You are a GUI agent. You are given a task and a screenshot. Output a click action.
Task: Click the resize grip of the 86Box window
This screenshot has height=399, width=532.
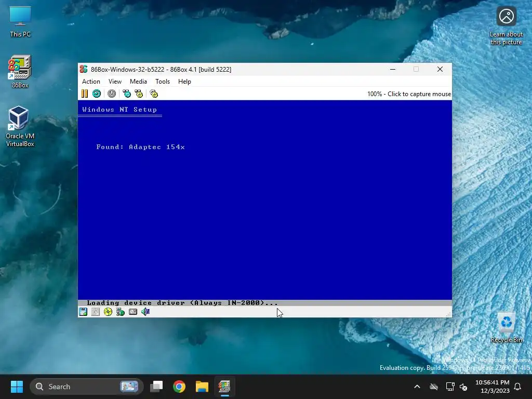[x=448, y=314]
